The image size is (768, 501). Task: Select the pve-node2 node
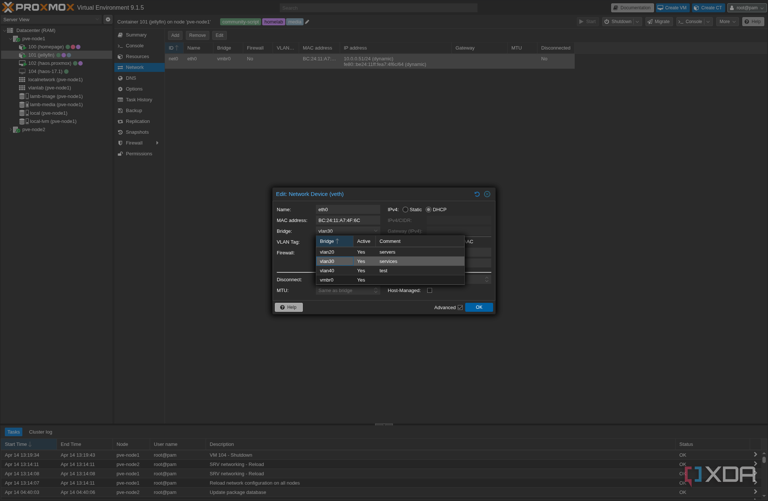tap(33, 130)
